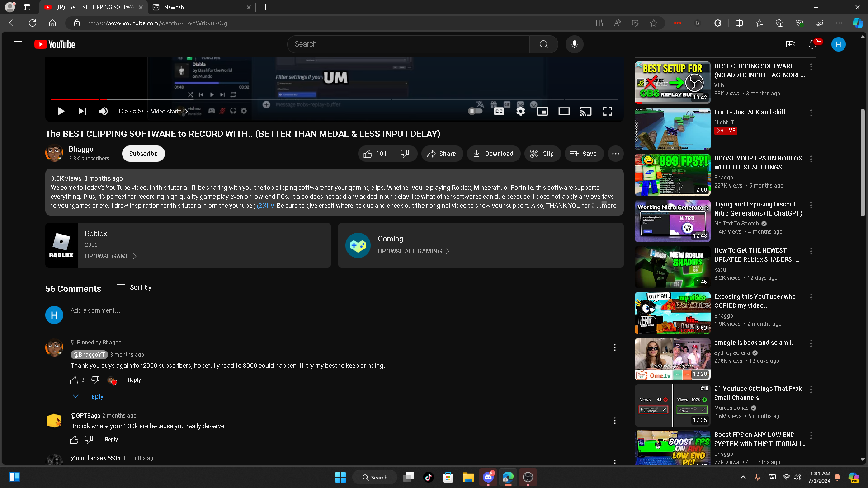Image resolution: width=868 pixels, height=488 pixels.
Task: Reply to the pinned Bhaggo comment
Action: [134, 380]
